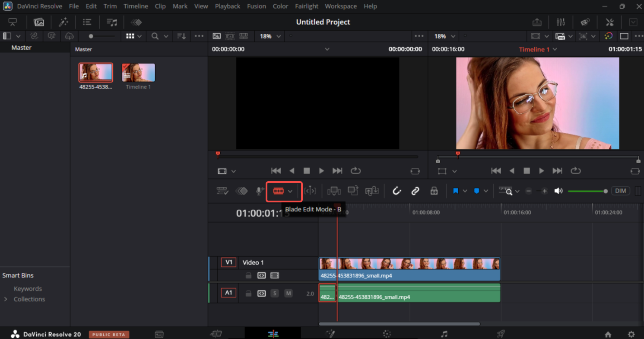
Task: Open the Timeline 1 thumbnail in Master bin
Action: [138, 73]
